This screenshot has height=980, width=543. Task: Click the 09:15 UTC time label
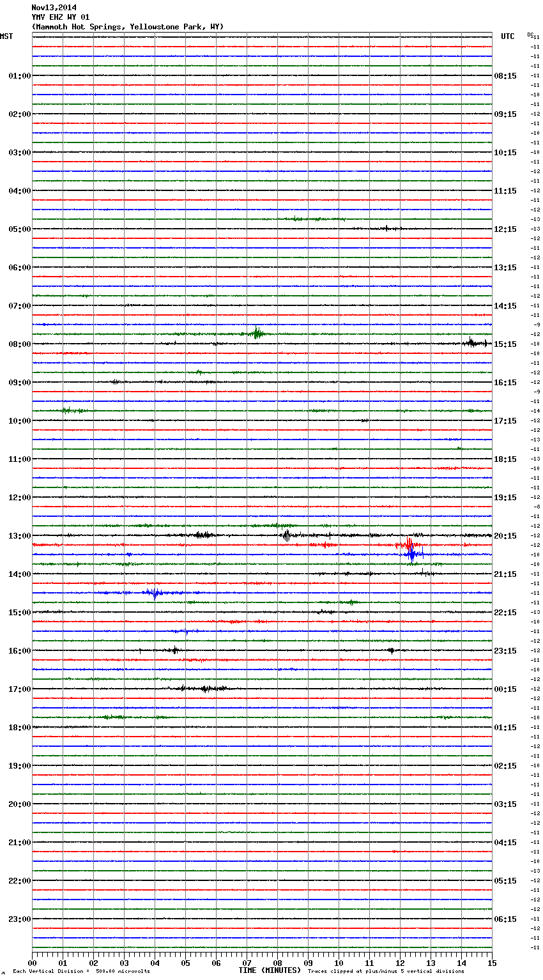[505, 114]
